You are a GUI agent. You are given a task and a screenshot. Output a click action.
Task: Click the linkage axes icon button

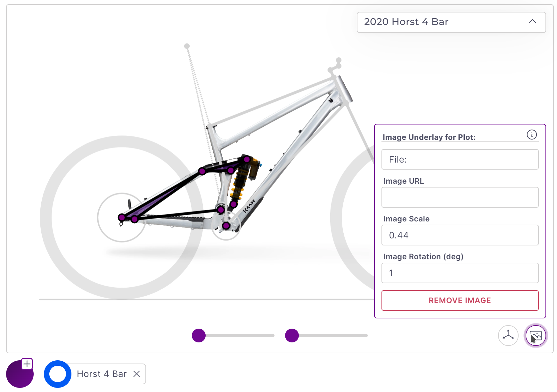508,336
